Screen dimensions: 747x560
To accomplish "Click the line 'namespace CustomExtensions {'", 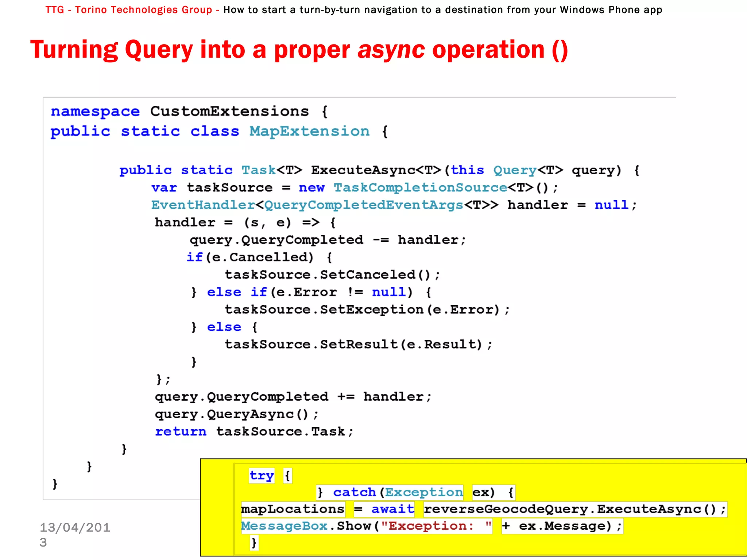I will tap(189, 112).
